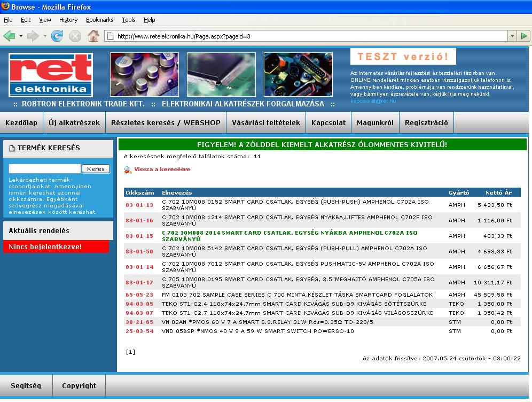Image resolution: width=532 pixels, height=402 pixels.
Task: Click the VND 05BSP SMART SWITCH description
Action: [x=258, y=331]
